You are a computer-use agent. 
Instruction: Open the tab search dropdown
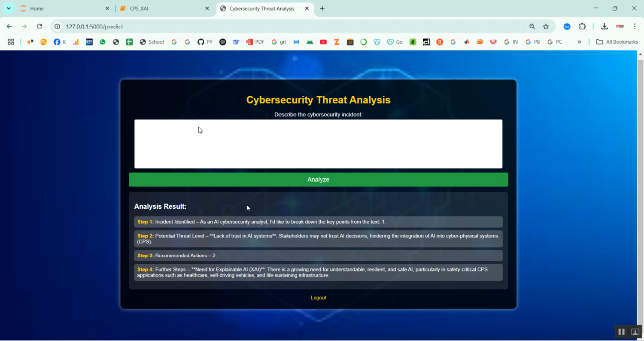click(9, 9)
